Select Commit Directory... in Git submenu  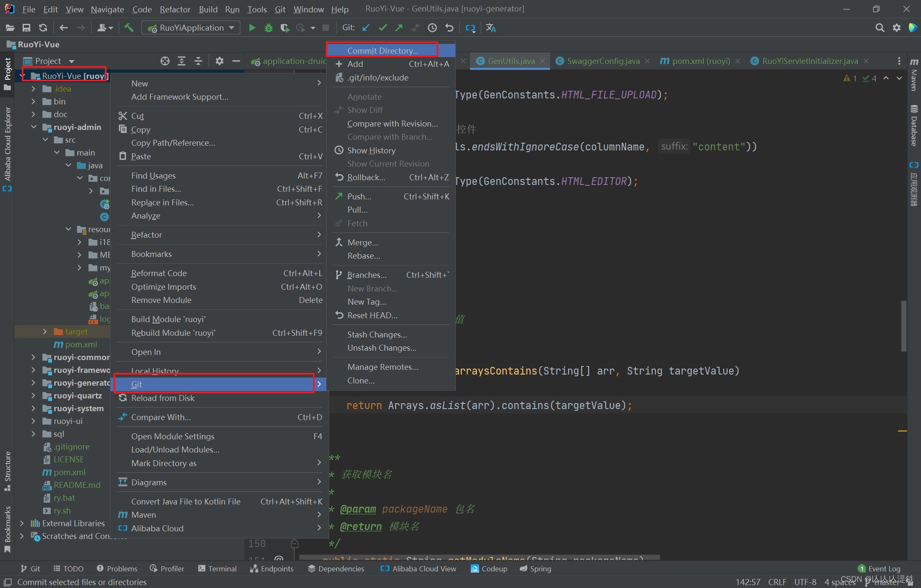click(382, 51)
